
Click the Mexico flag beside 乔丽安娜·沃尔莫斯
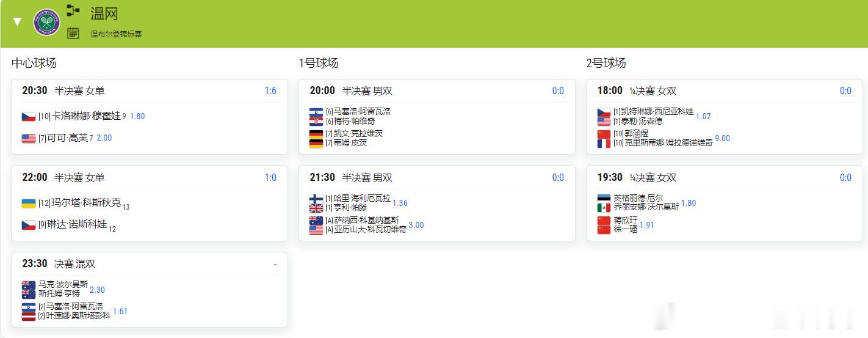[604, 208]
